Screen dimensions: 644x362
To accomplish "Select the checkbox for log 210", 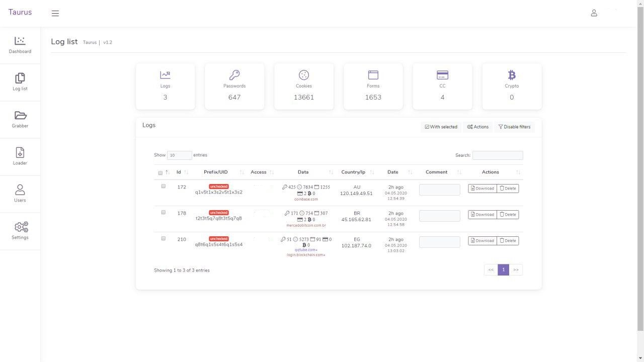I will [x=163, y=238].
